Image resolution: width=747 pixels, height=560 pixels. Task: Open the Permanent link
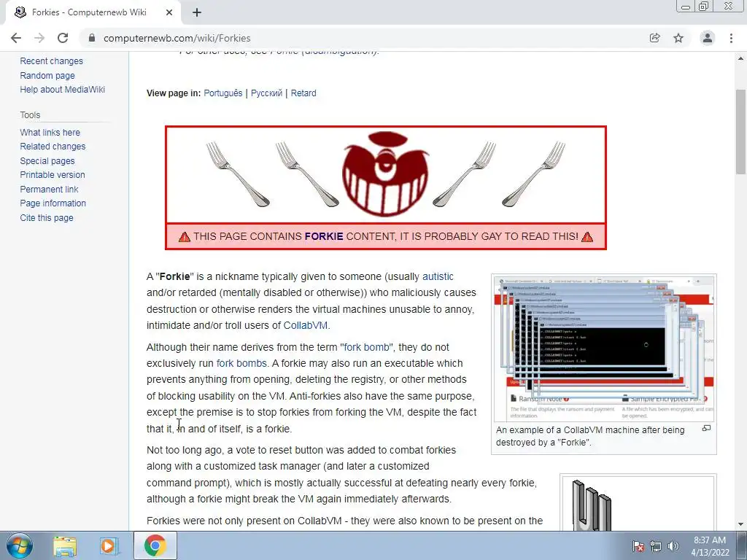pyautogui.click(x=49, y=189)
